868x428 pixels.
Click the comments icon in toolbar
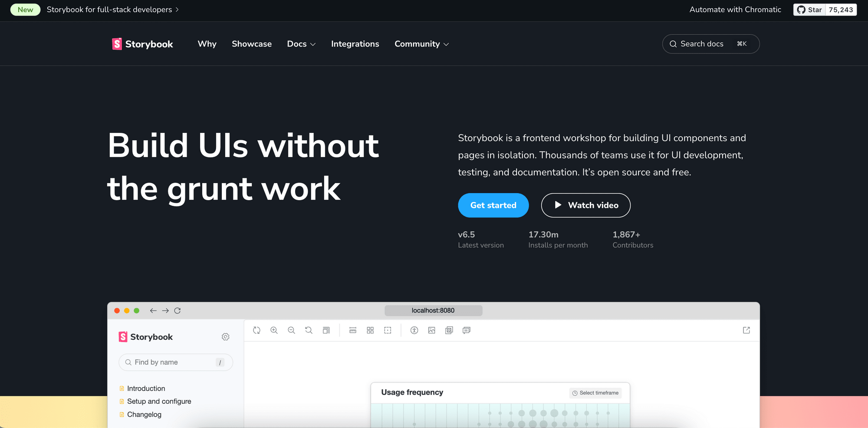coord(467,330)
